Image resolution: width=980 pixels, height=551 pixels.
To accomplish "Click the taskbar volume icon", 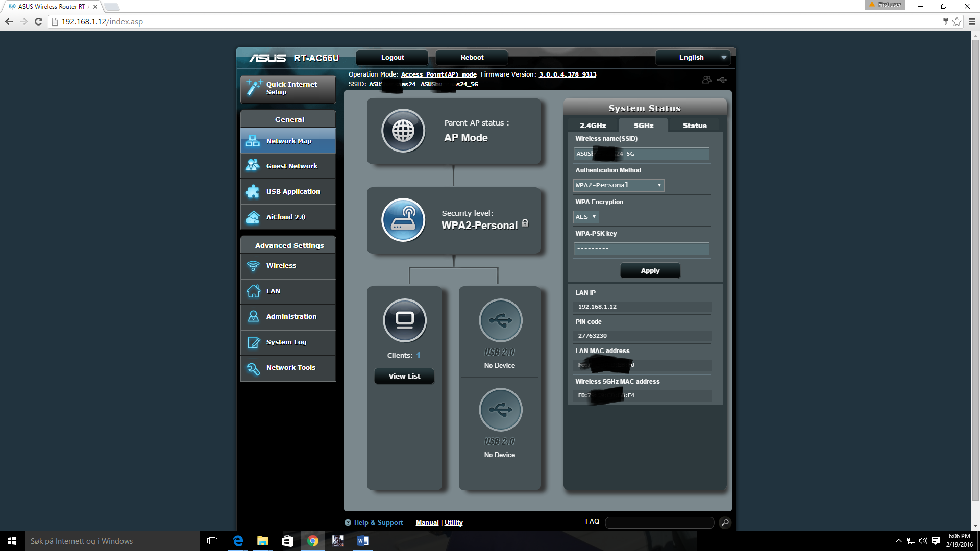I will point(923,541).
